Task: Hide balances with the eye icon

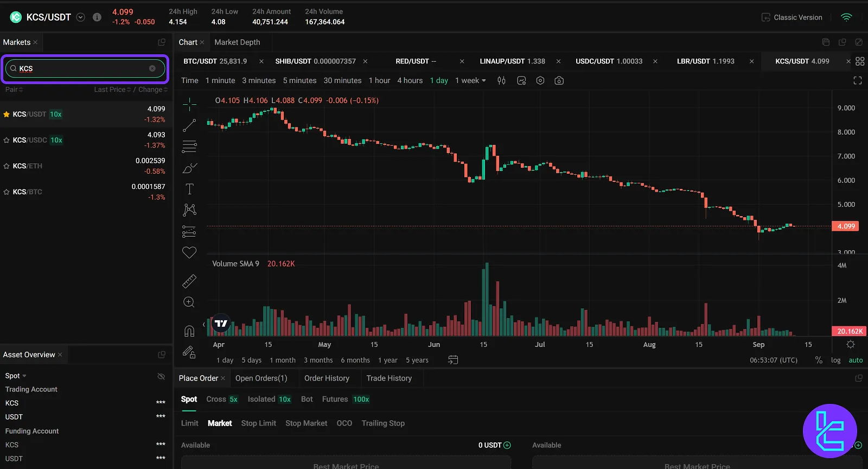Action: point(161,376)
